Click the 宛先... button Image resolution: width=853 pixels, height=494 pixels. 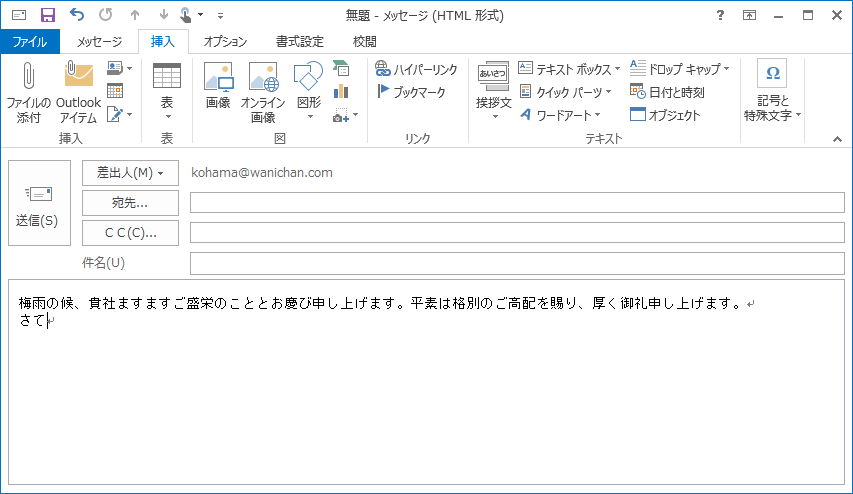pyautogui.click(x=130, y=203)
